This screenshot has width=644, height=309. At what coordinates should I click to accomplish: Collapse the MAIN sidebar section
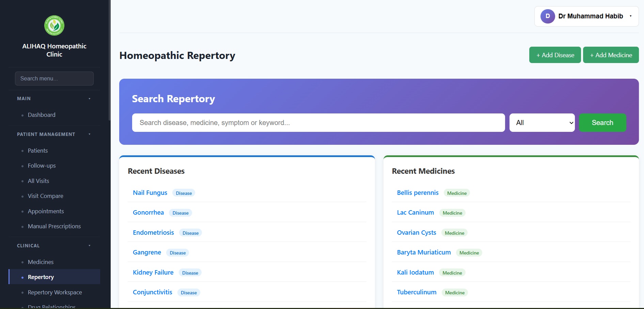pos(54,98)
